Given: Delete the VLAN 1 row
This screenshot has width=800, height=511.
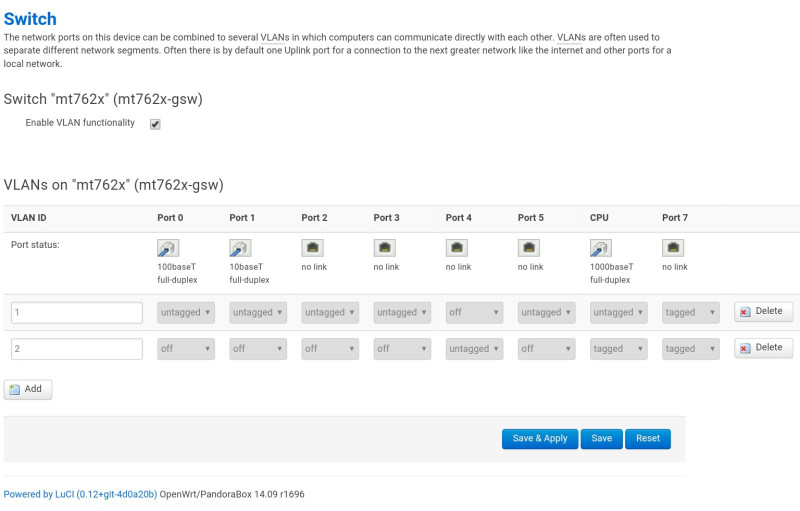Looking at the screenshot, I should click(763, 311).
